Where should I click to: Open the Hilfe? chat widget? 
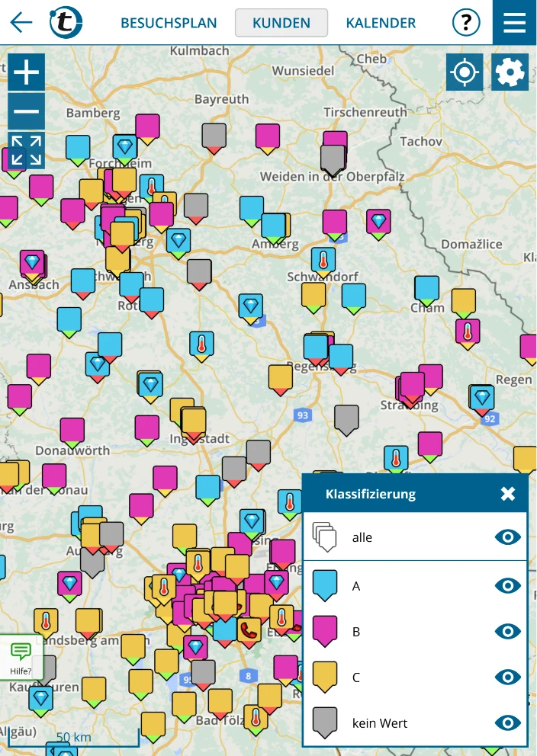pos(21,657)
